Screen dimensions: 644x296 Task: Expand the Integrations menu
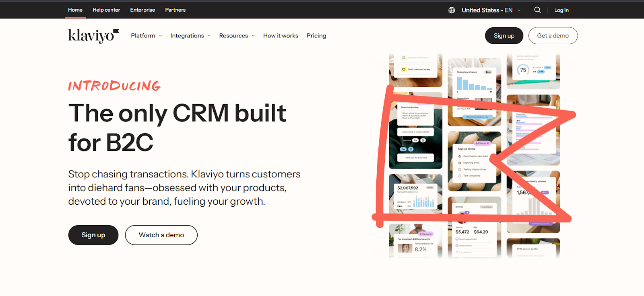click(190, 36)
